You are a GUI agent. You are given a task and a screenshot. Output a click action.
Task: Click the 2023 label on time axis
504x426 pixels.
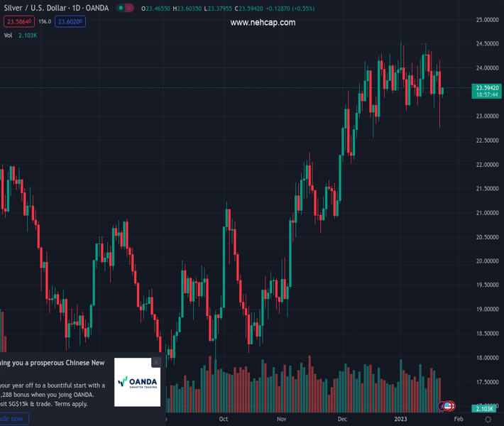point(400,420)
